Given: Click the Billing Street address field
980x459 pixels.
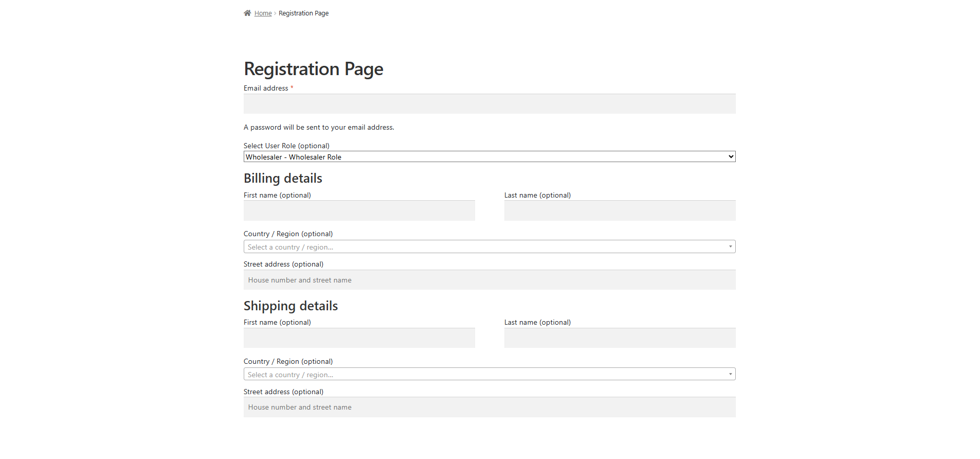Looking at the screenshot, I should (489, 280).
